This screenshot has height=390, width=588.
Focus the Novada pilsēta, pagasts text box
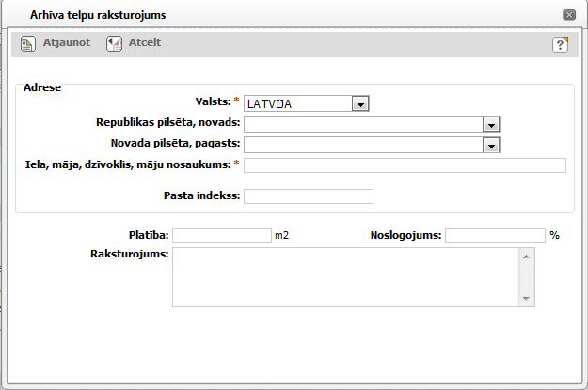click(362, 145)
